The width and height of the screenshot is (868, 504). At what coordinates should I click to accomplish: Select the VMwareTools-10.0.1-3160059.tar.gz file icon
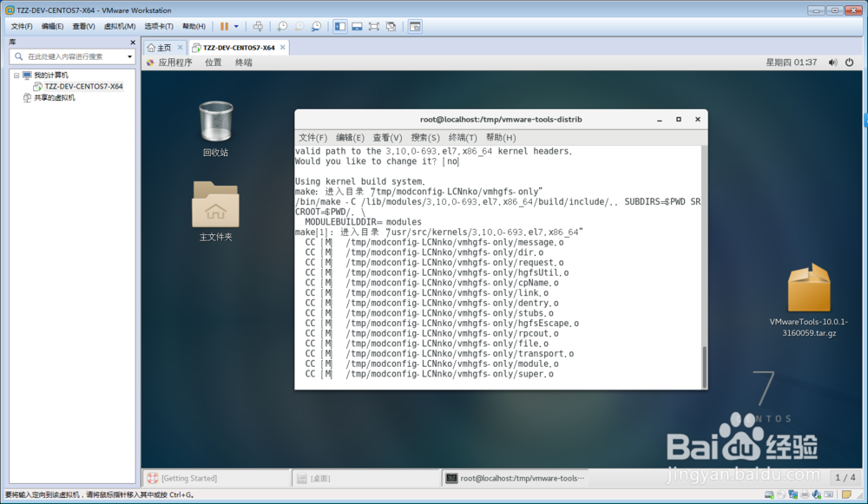click(x=809, y=300)
